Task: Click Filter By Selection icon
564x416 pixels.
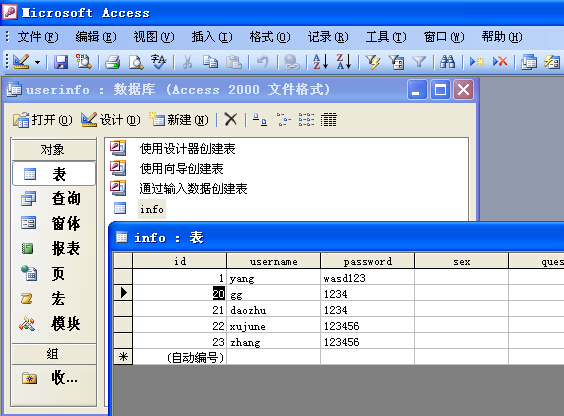Action: coord(373,62)
